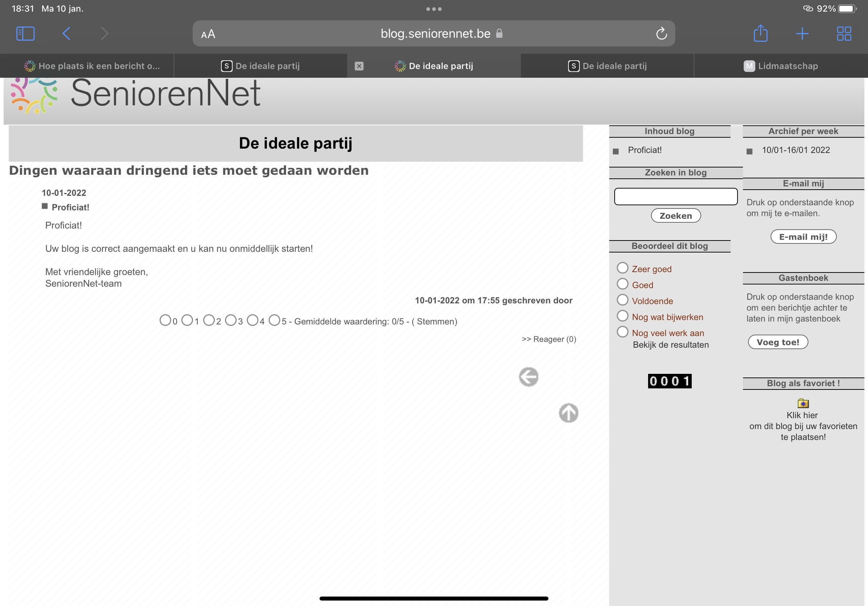This screenshot has height=606, width=868.
Task: Show the tab overview grid icon
Action: [x=844, y=33]
